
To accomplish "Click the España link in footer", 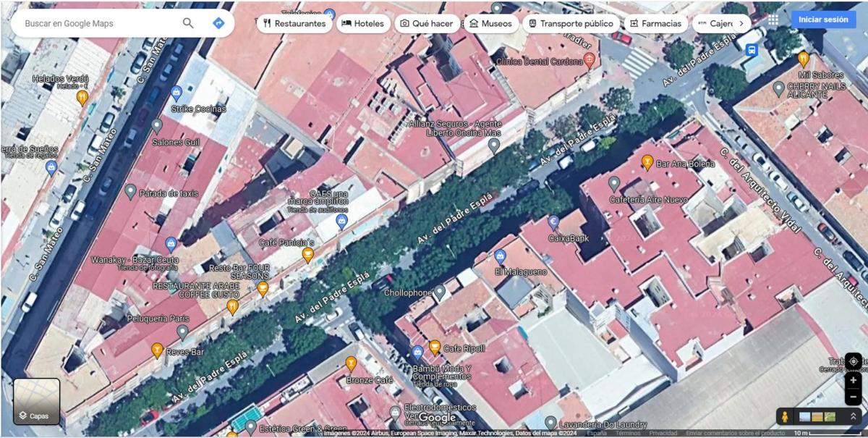I will [x=597, y=433].
